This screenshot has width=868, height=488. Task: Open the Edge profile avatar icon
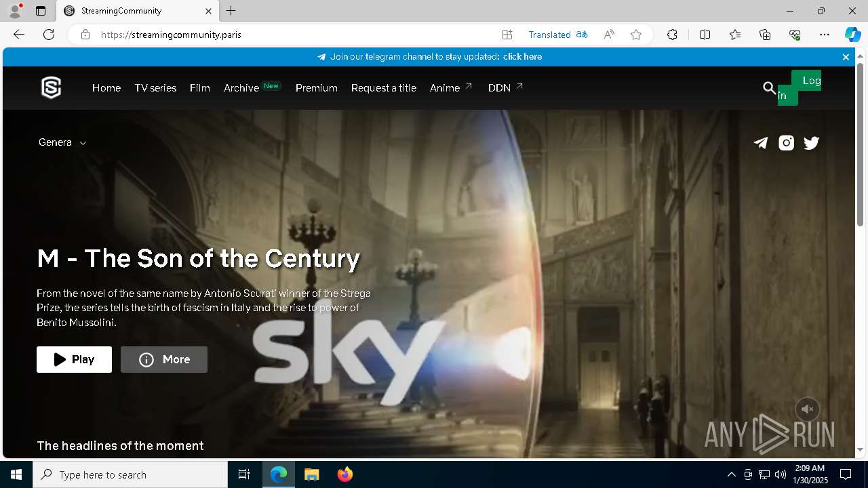coord(14,11)
